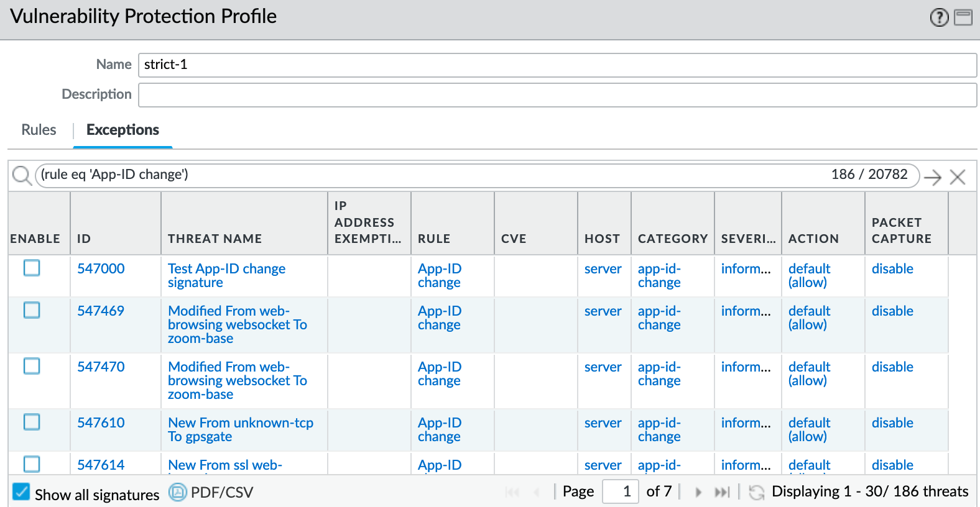Go to next page arrow
The height and width of the screenshot is (507, 980).
[698, 492]
